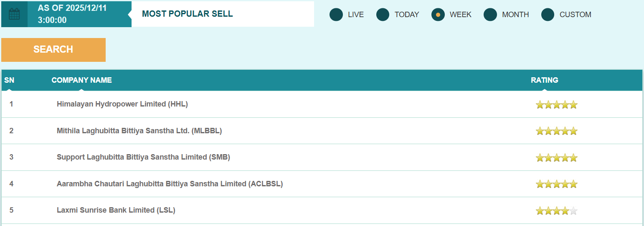This screenshot has height=226, width=644.
Task: Open Mithila Laghubitta Bittiya Sanstha (MLBBL)
Action: (139, 131)
